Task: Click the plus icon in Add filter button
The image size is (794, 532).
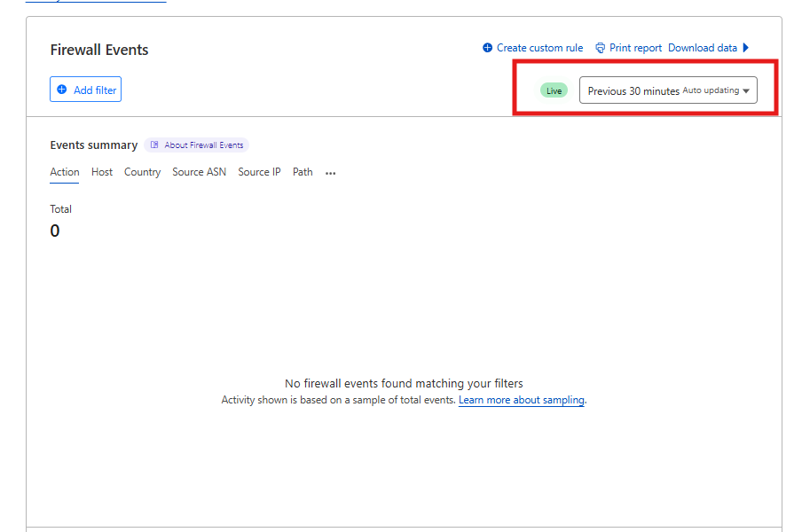Action: [62, 90]
